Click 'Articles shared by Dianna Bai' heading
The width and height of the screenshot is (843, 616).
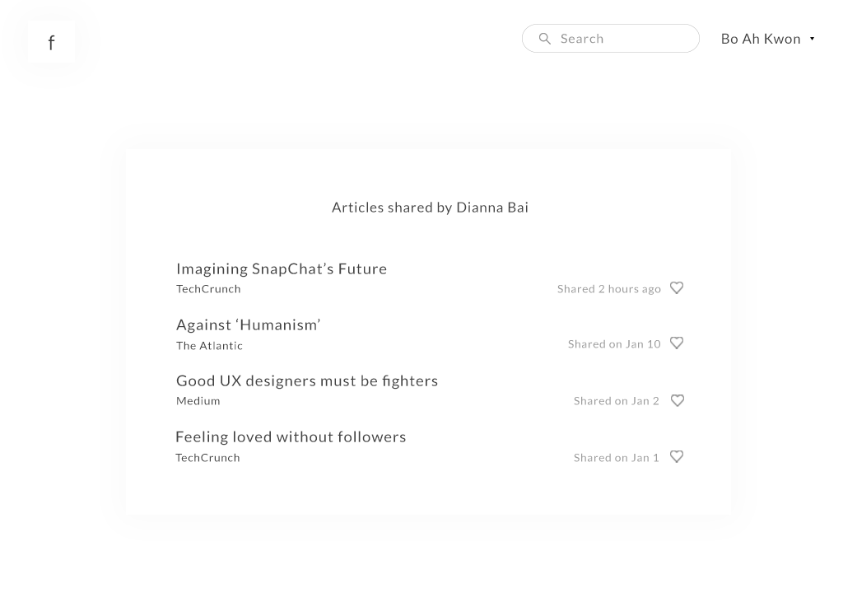(x=430, y=208)
